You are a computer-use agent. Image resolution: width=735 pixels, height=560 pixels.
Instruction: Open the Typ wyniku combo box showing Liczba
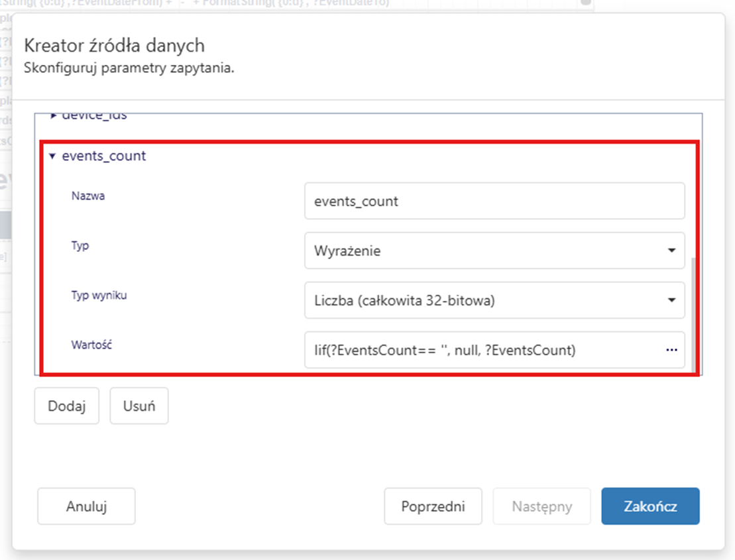(487, 301)
